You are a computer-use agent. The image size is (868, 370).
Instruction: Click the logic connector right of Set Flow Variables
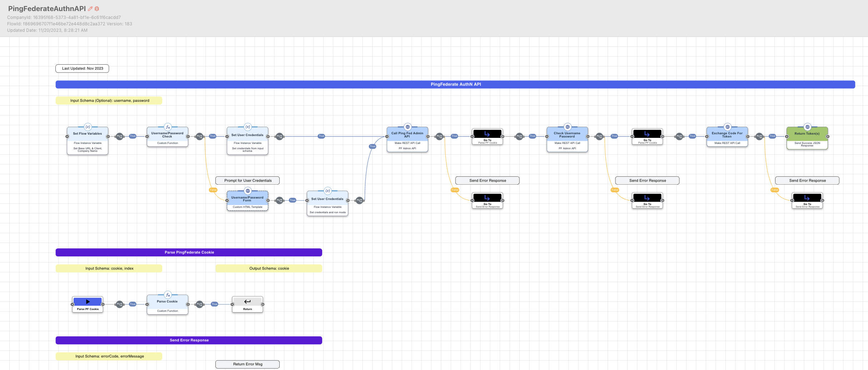pos(120,136)
